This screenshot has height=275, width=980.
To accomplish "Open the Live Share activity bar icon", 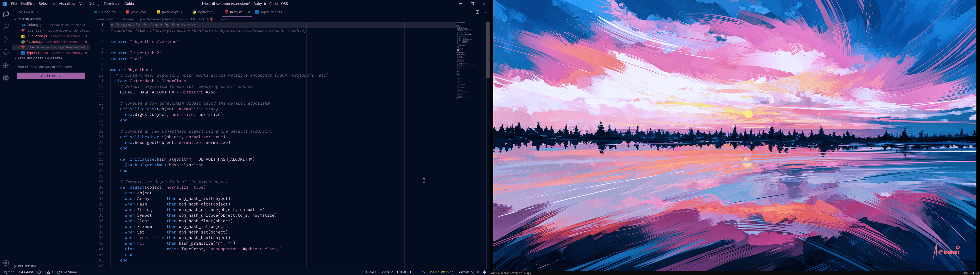I will click(6, 78).
